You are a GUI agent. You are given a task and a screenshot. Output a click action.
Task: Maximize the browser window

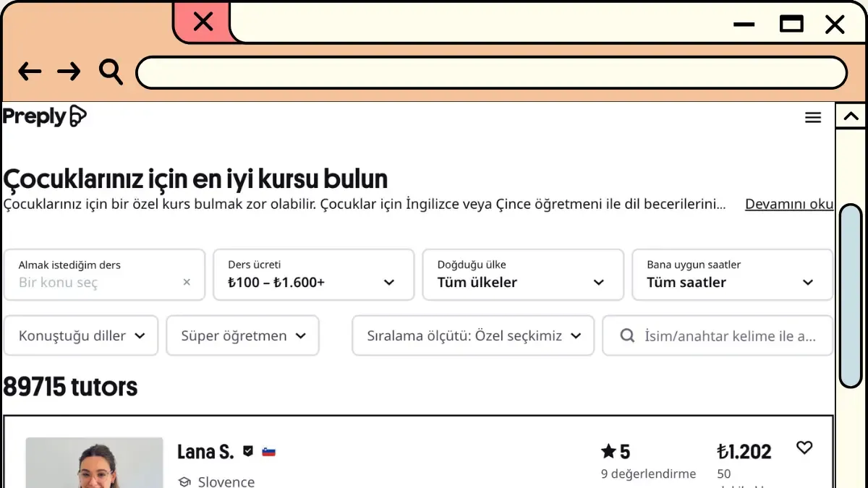(791, 25)
